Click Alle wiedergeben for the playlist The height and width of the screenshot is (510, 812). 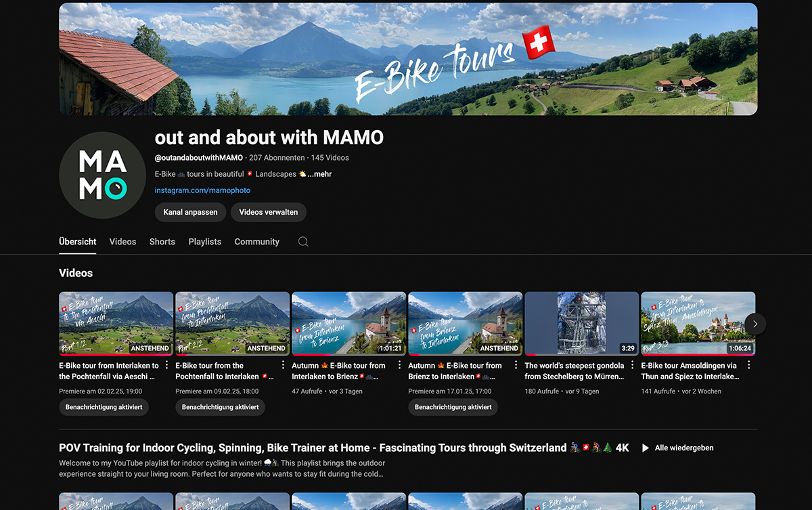(684, 448)
